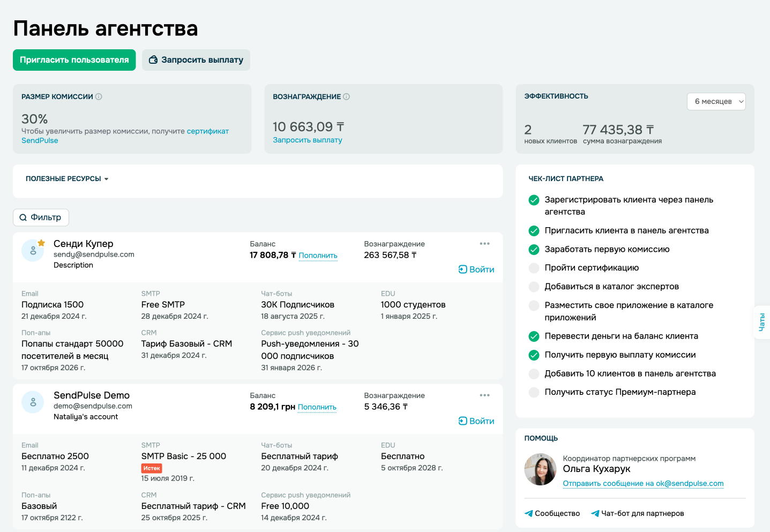
Task: Open three-dots menu for SendPulse Demo
Action: pyautogui.click(x=484, y=395)
